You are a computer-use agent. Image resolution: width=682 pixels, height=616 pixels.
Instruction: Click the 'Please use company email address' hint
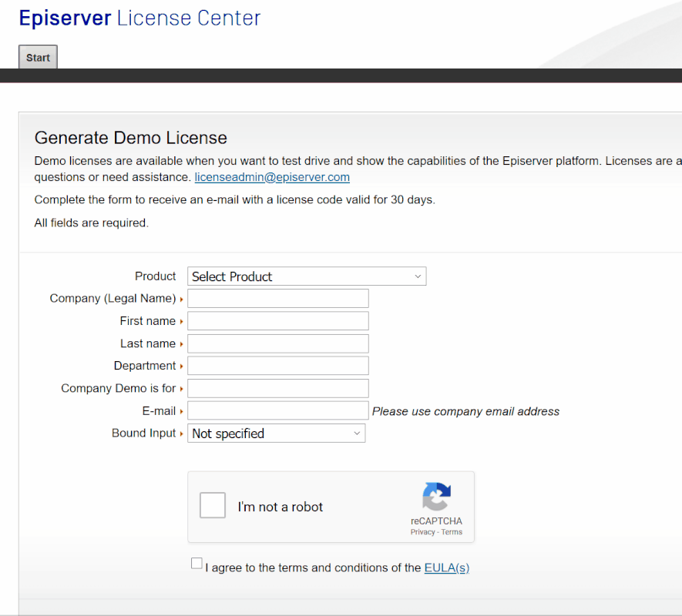click(465, 412)
